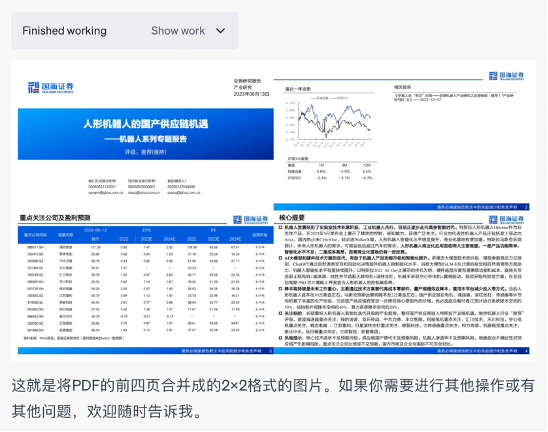
Task: Click the Guohai logo beside 核心提要 heading
Action: pyautogui.click(x=506, y=219)
